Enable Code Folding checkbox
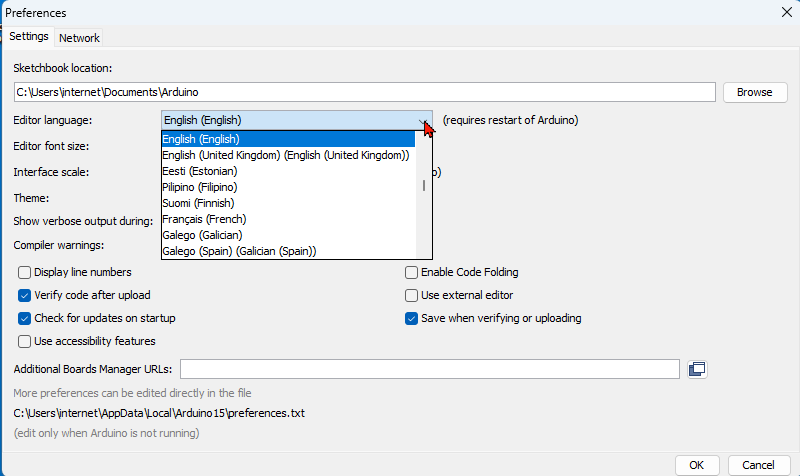800x476 pixels. click(411, 272)
